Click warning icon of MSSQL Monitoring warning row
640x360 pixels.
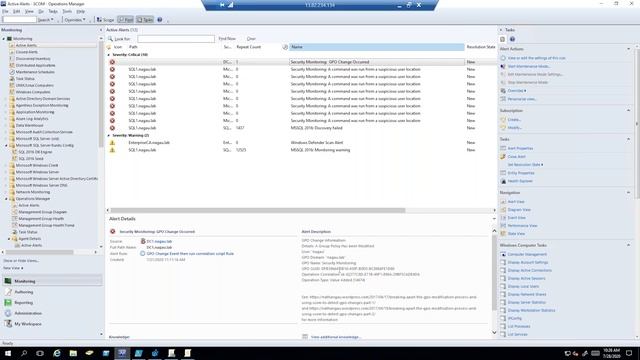coord(112,150)
